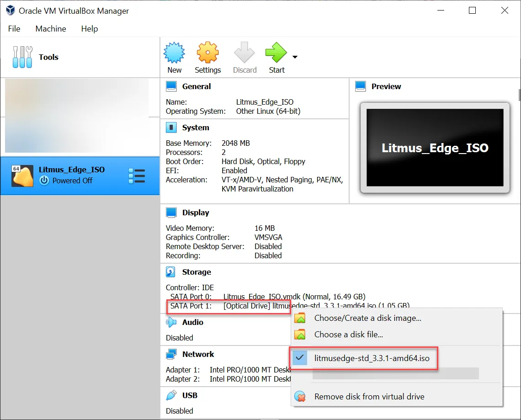The height and width of the screenshot is (420, 521).
Task: Click the Tools label in left pane
Action: click(48, 57)
